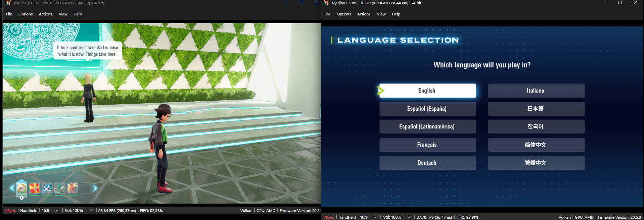Choose Español (España) language option
The width and height of the screenshot is (644, 220).
click(427, 109)
